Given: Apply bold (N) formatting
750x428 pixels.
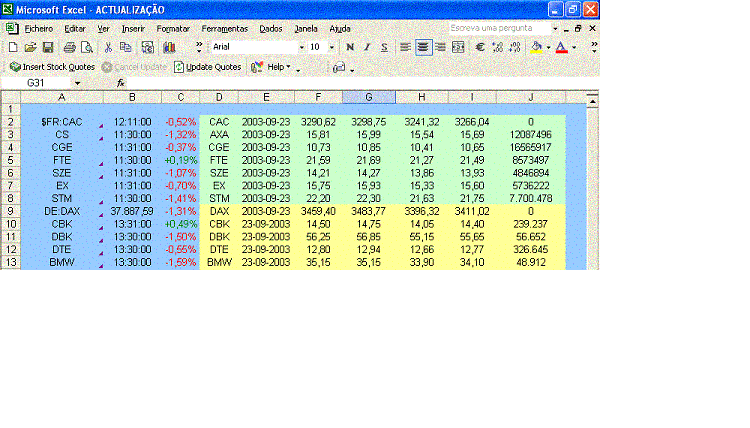Looking at the screenshot, I should [350, 47].
